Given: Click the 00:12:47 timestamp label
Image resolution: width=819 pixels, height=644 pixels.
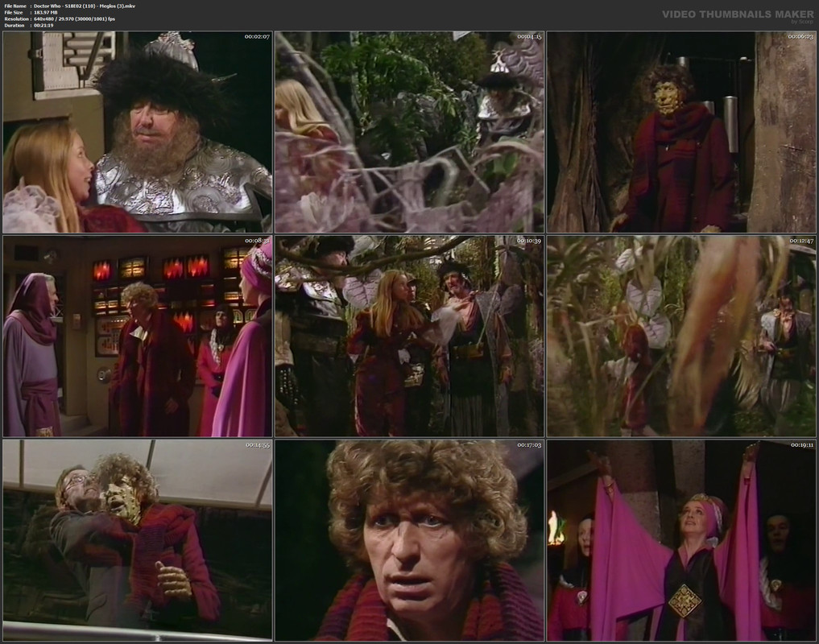Looking at the screenshot, I should click(800, 241).
